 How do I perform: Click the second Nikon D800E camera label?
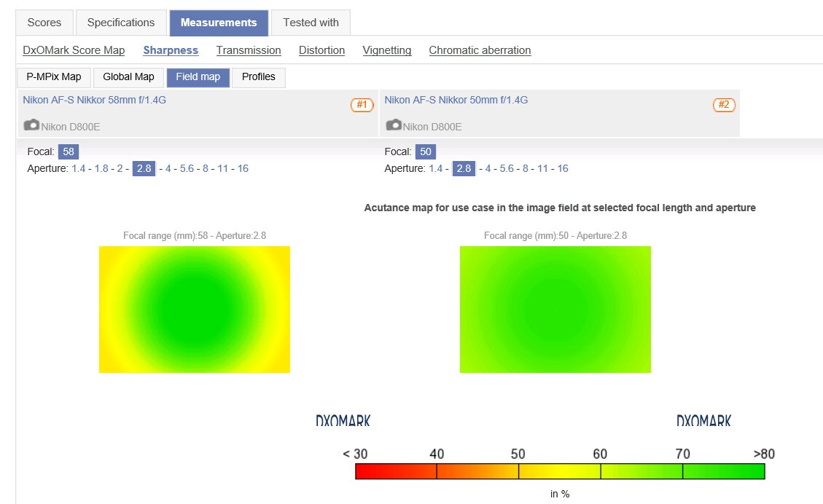pyautogui.click(x=432, y=127)
